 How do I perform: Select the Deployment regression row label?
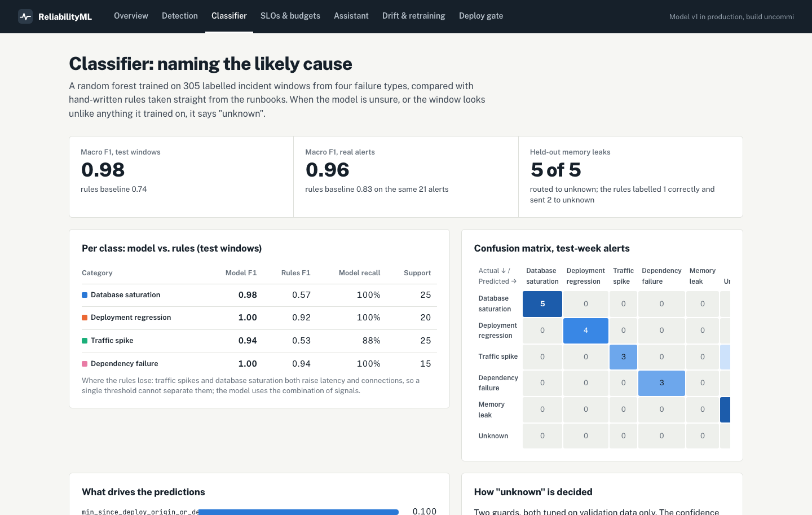pos(131,318)
